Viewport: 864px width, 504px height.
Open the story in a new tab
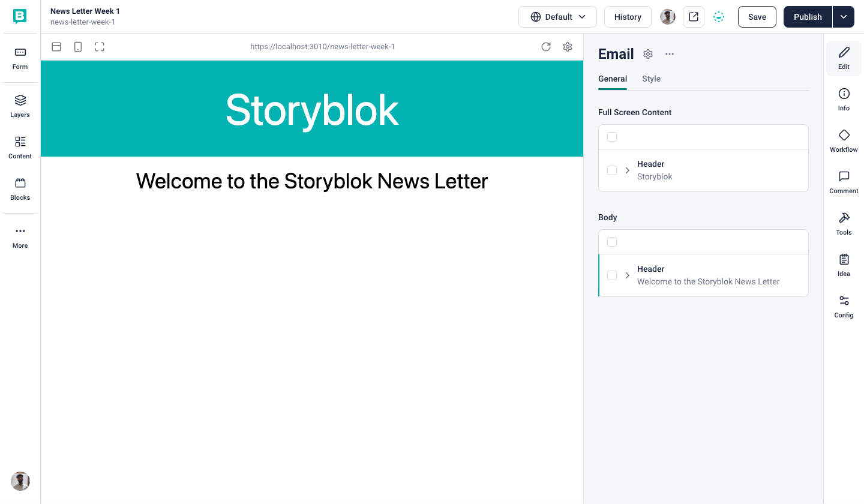pos(694,17)
